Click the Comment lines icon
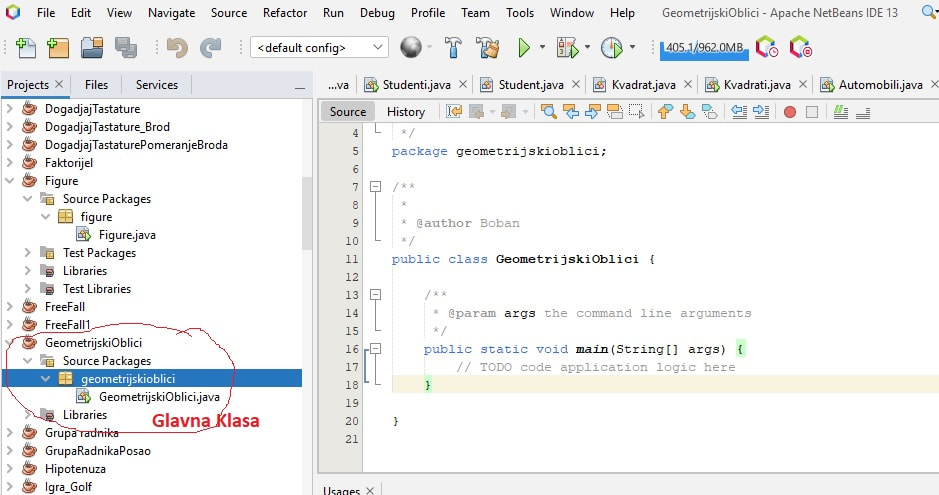This screenshot has height=495, width=939. click(841, 111)
